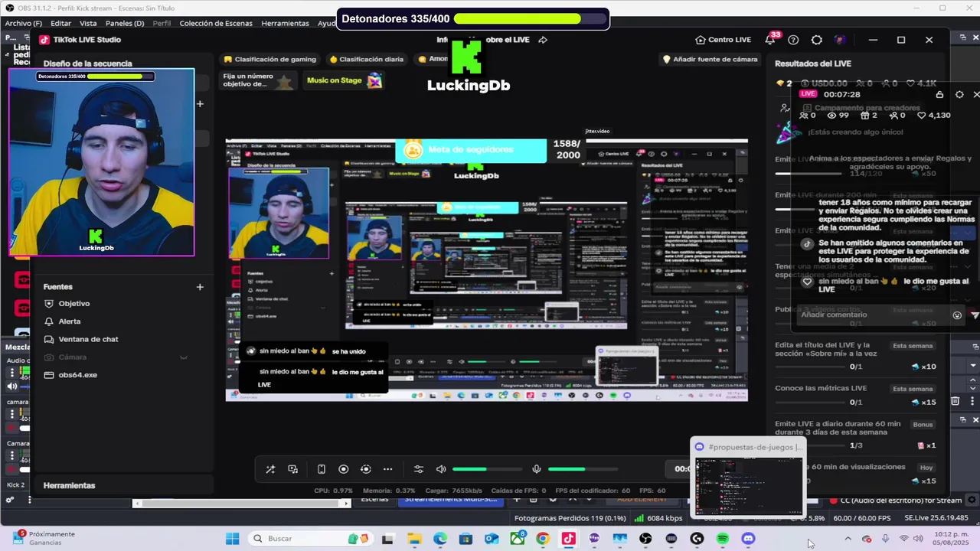Switch to the OBS Escenas tab
The height and width of the screenshot is (551, 980).
point(374,500)
